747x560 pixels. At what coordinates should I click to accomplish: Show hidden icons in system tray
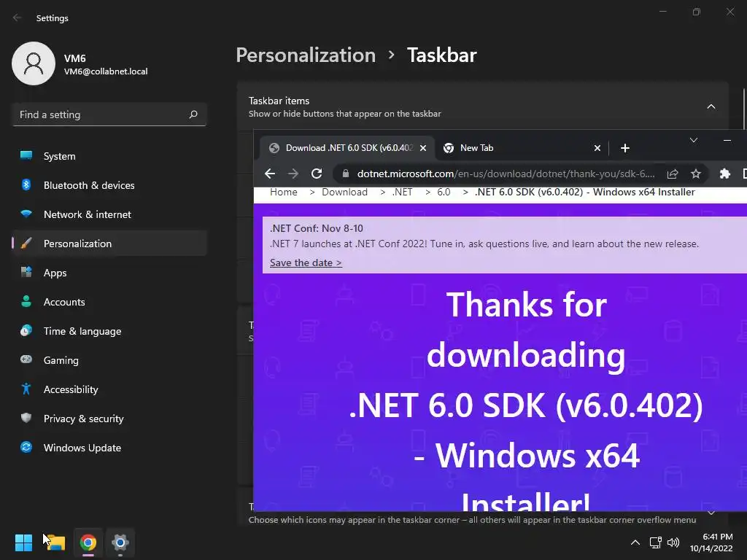pyautogui.click(x=635, y=542)
